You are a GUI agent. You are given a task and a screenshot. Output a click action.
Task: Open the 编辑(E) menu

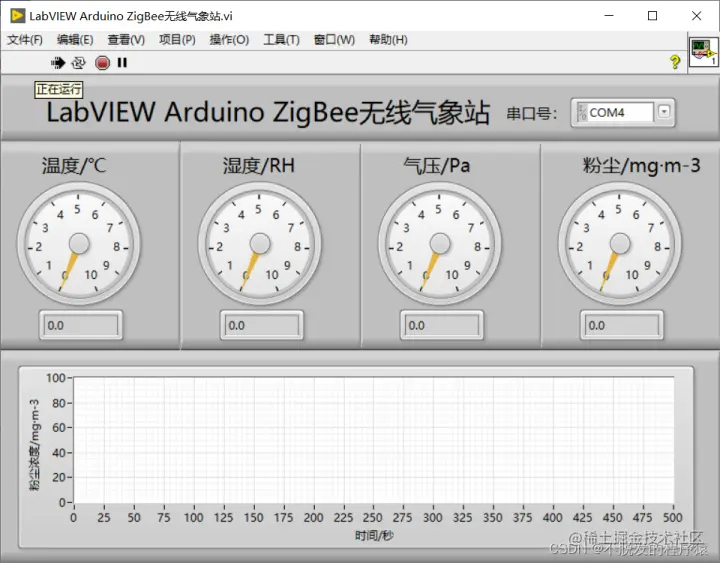tap(75, 40)
